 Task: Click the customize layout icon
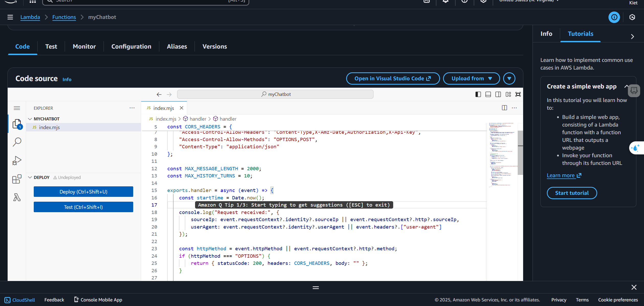[508, 94]
